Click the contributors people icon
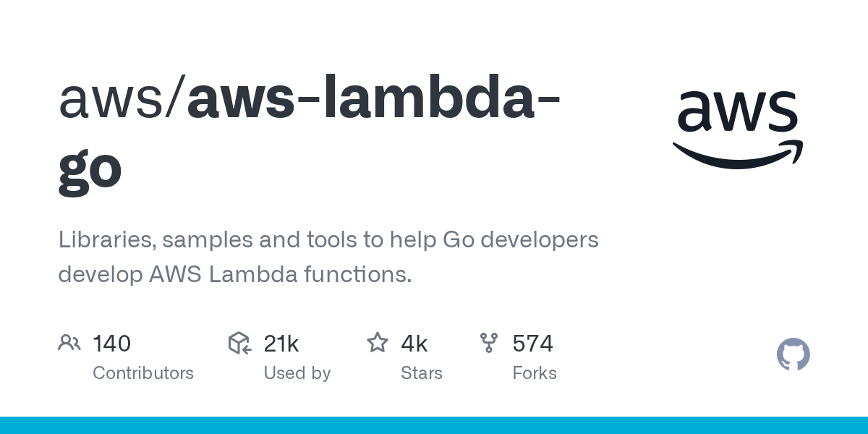 point(69,343)
